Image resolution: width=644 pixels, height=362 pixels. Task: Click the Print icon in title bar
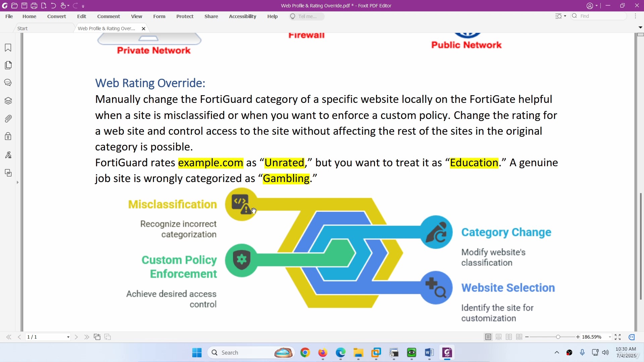click(34, 6)
